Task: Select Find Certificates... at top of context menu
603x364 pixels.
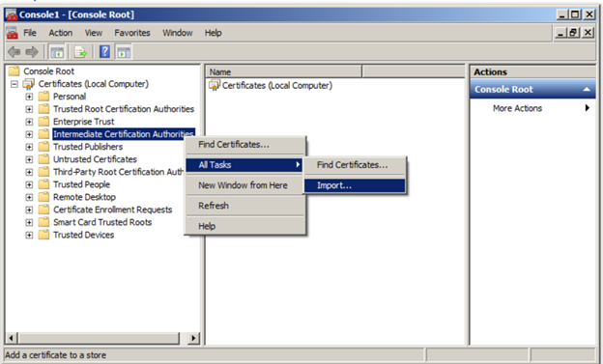Action: point(245,145)
